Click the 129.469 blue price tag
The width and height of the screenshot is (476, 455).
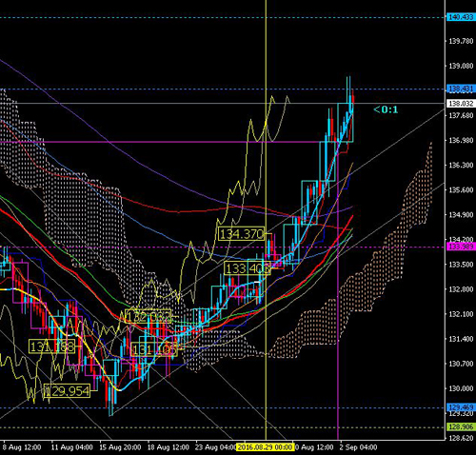point(461,406)
